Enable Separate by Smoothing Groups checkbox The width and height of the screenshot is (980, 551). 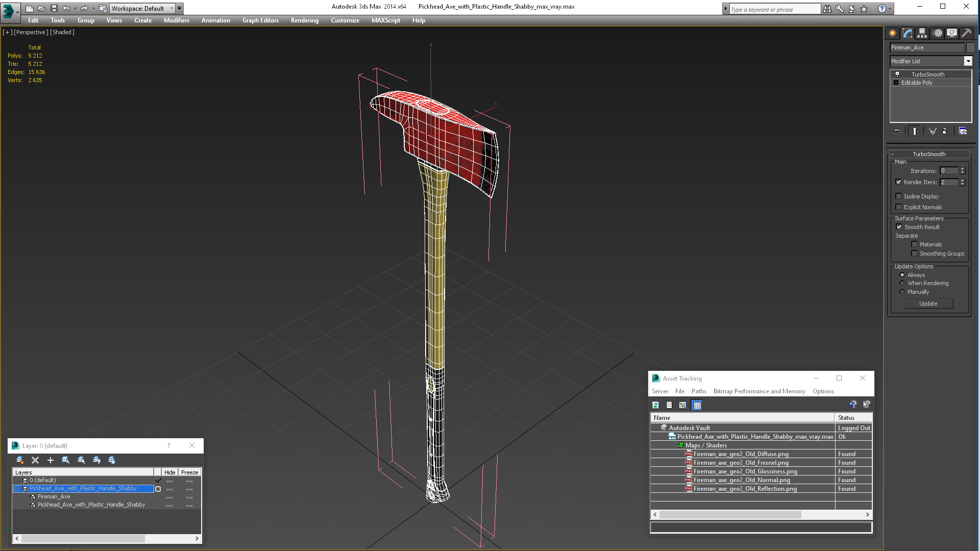tap(915, 254)
